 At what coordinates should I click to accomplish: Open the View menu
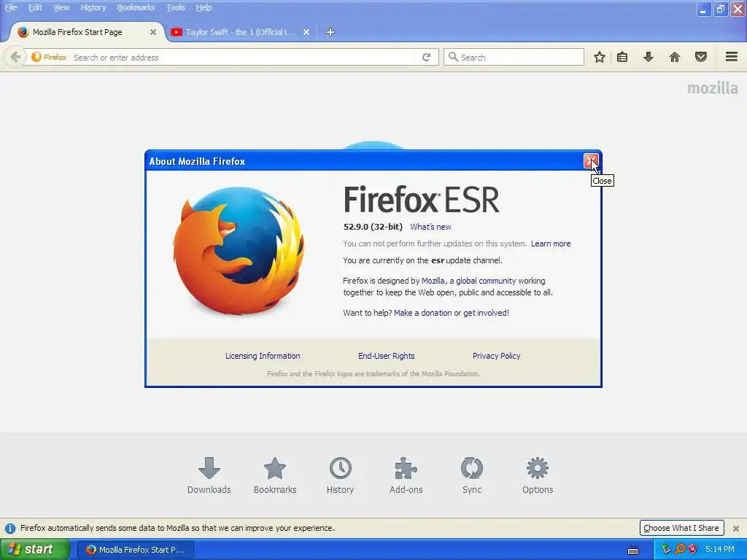point(61,7)
